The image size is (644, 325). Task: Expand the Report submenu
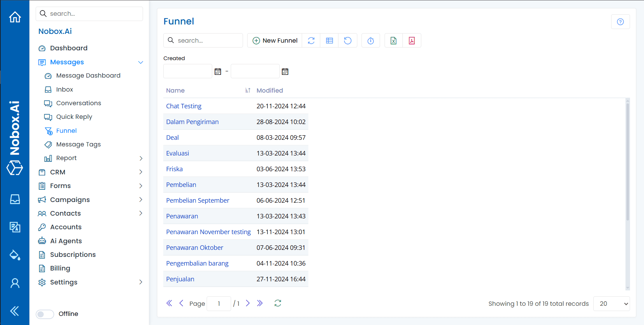point(141,158)
